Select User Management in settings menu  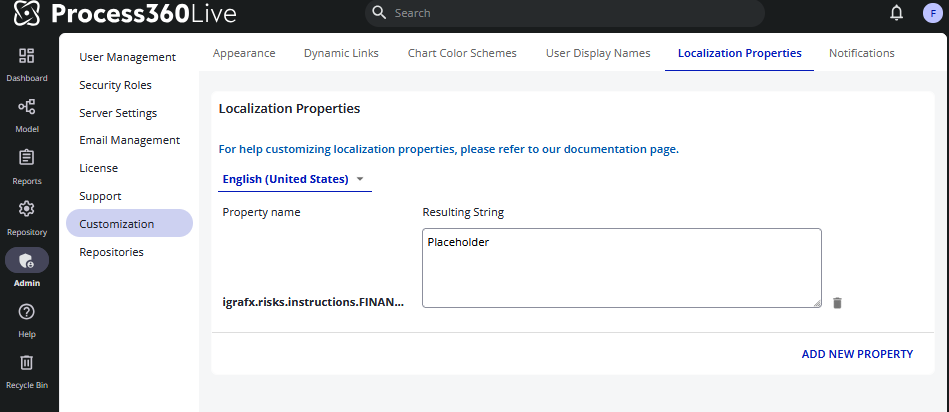(127, 57)
